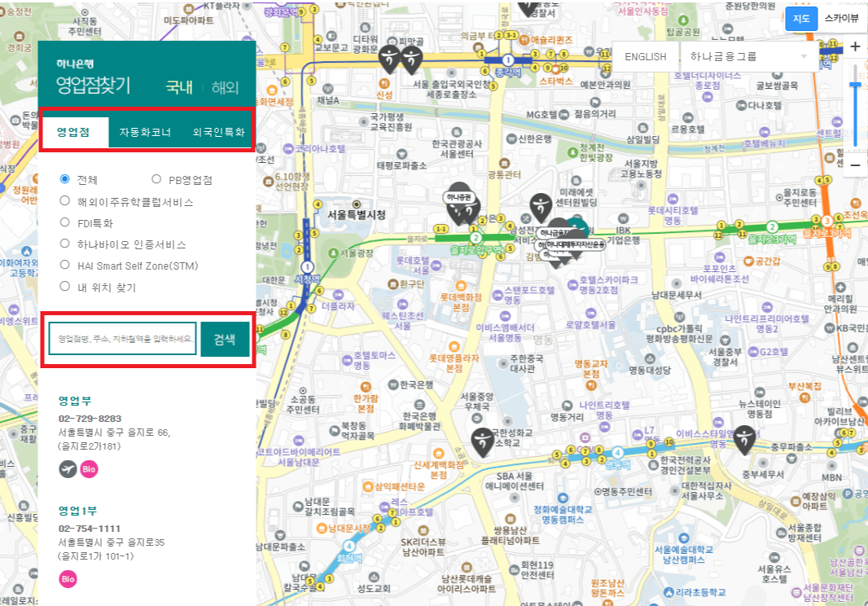The width and height of the screenshot is (868, 606).
Task: Select the Hana marker left of 미래에셋 센터원빌딩
Action: (x=541, y=207)
